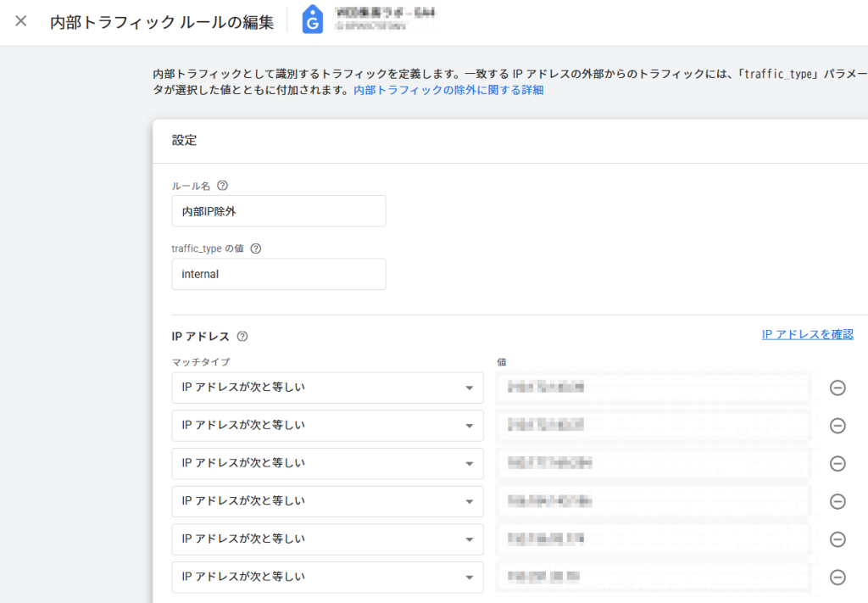Viewport: 868px width, 603px height.
Task: Remove the second IP address row
Action: click(837, 426)
